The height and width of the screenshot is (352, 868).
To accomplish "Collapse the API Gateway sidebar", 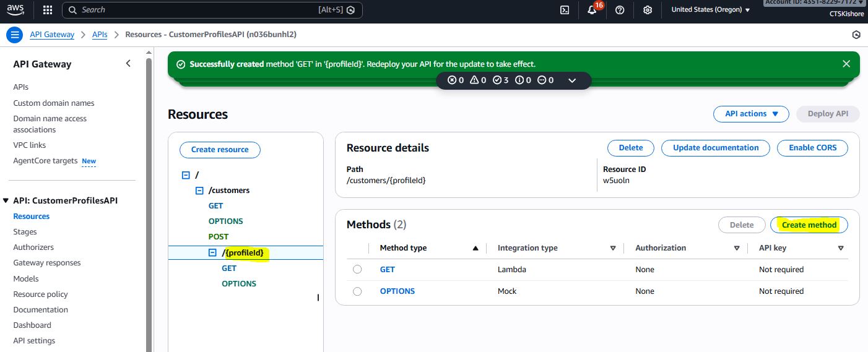I will pos(128,64).
